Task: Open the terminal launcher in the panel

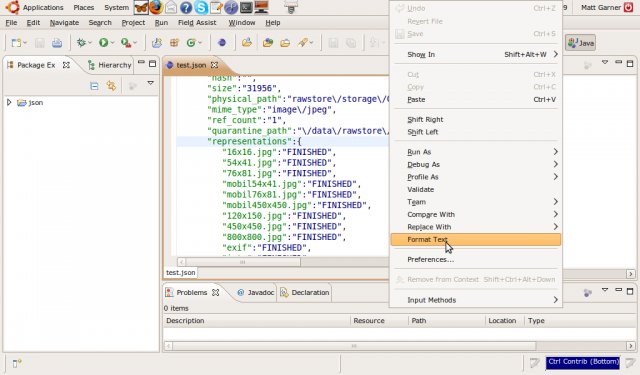Action: [246, 7]
